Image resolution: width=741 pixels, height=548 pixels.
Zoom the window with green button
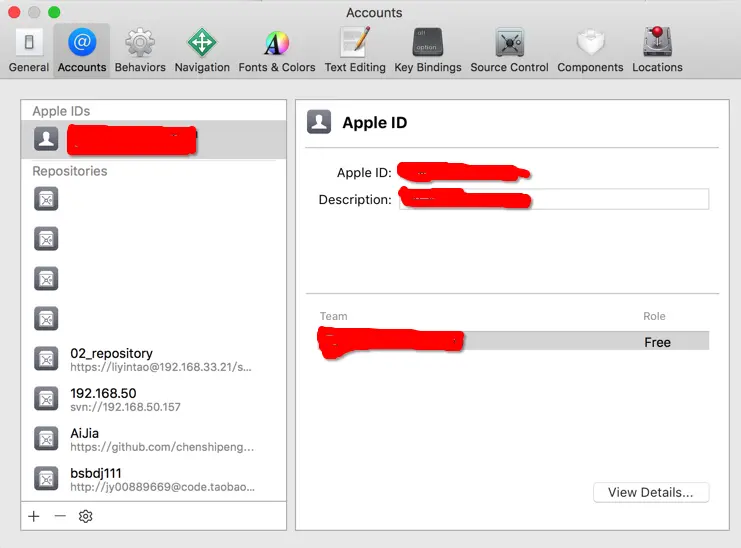[x=54, y=12]
